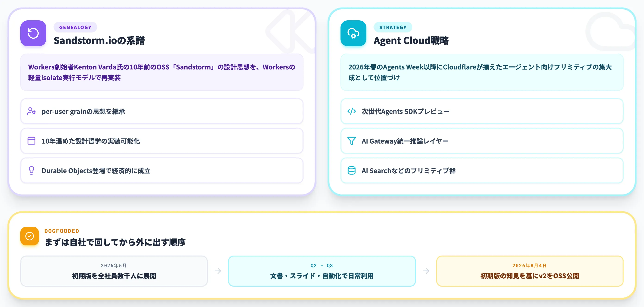The height and width of the screenshot is (307, 644).
Task: Click the teal cloud-gear Strategy icon
Action: click(353, 33)
